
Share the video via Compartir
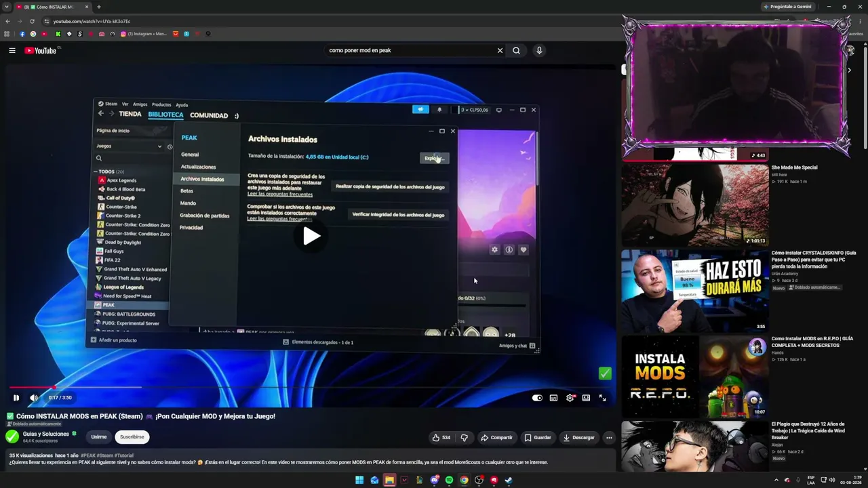tap(496, 438)
